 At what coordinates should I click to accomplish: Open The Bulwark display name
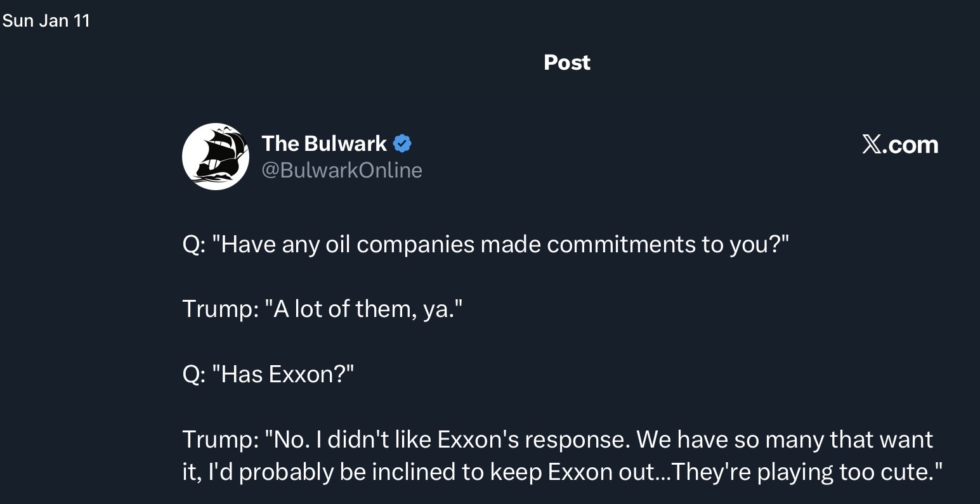pyautogui.click(x=324, y=144)
